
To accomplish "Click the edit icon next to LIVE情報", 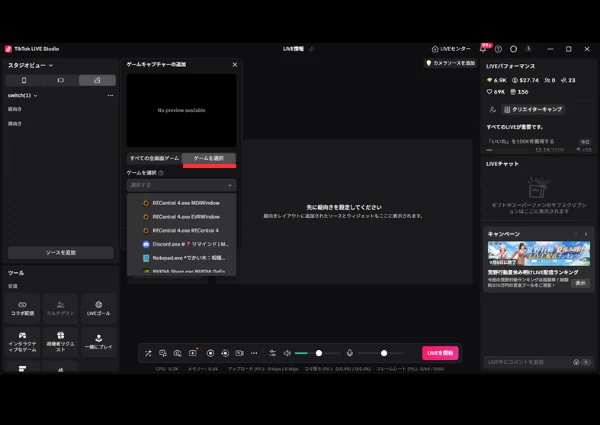I will click(311, 49).
